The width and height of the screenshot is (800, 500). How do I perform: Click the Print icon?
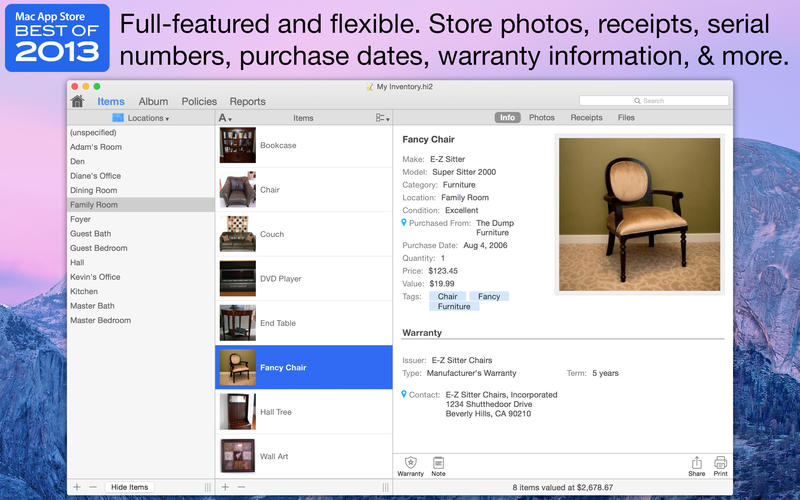click(x=720, y=463)
